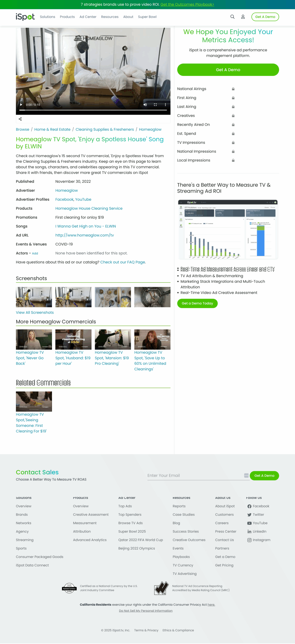Enter video fullscreen mode

(155, 105)
